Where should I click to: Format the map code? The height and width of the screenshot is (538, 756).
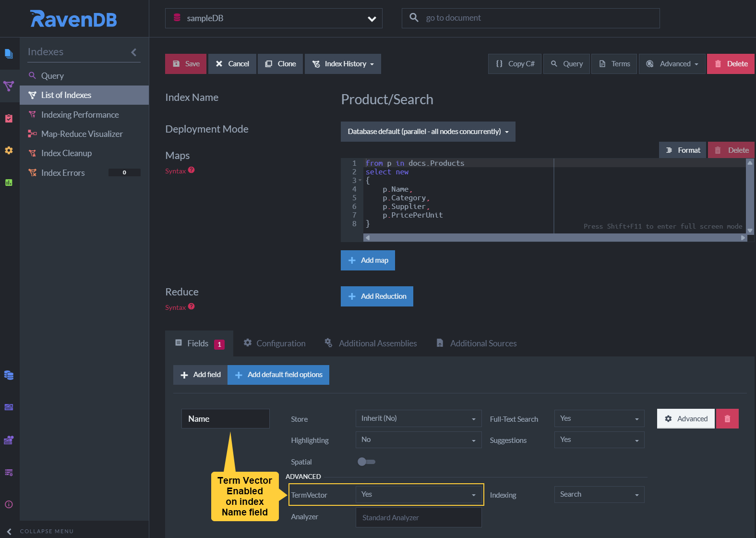[683, 150]
